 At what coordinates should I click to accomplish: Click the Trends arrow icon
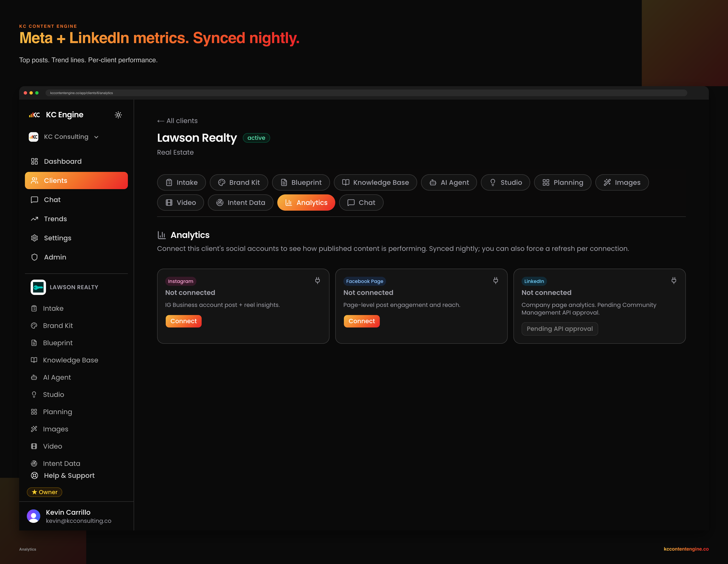coord(34,219)
